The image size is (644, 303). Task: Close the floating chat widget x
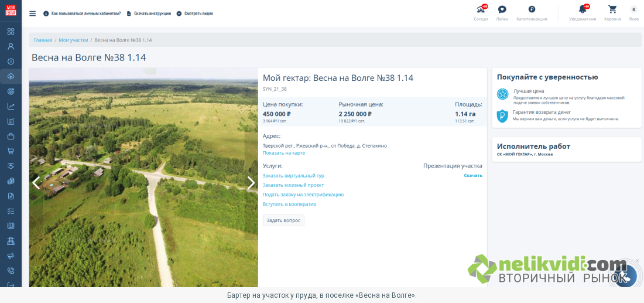(x=637, y=261)
